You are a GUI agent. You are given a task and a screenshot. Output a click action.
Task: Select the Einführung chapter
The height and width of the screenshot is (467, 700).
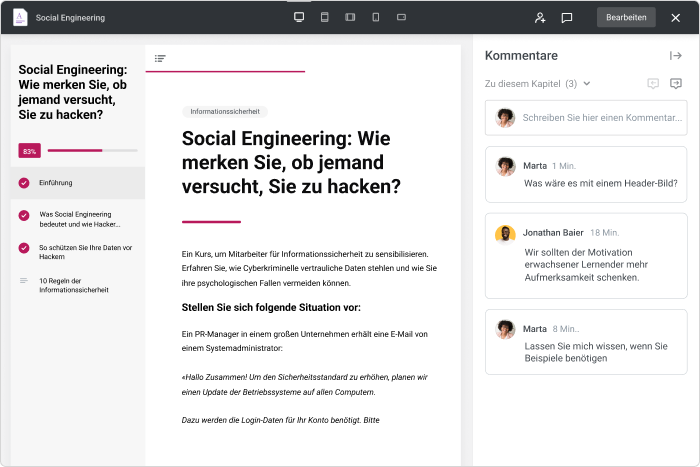click(78, 183)
